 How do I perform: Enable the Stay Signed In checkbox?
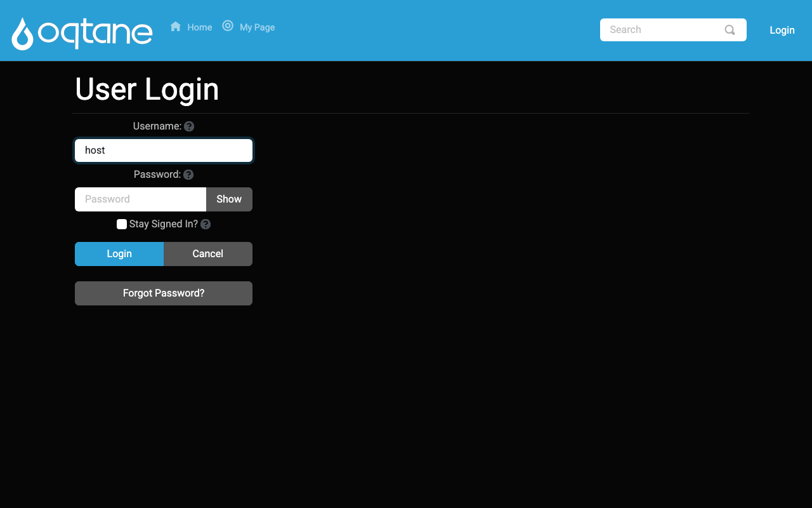pyautogui.click(x=122, y=224)
